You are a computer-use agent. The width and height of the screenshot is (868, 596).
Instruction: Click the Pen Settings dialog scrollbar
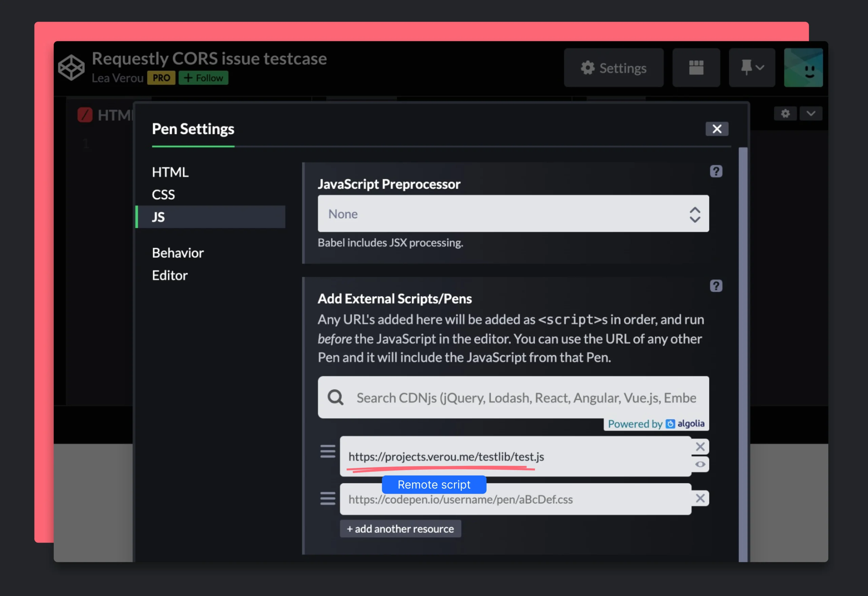point(743,355)
